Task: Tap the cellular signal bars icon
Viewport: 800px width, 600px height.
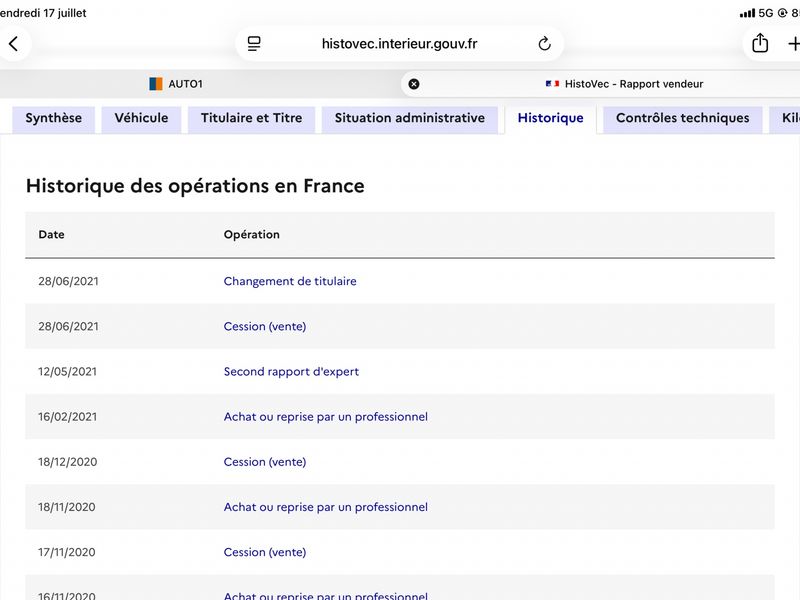Action: [x=747, y=13]
